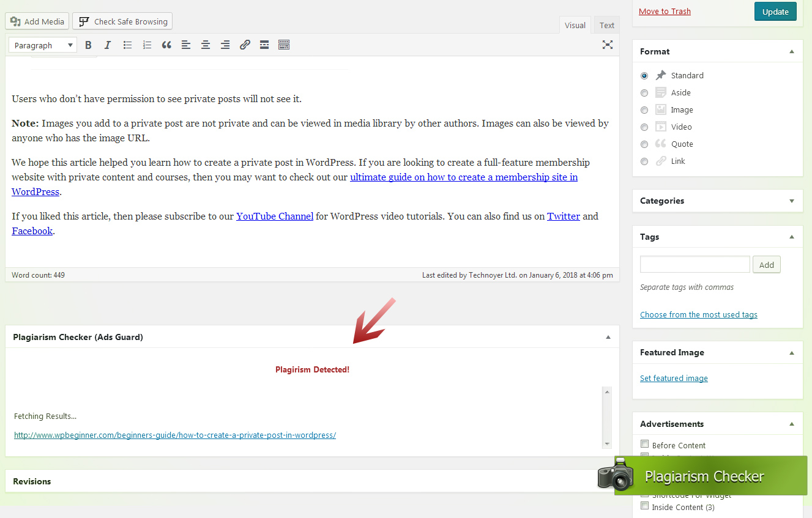The image size is (812, 518).
Task: Click the "Last edited by Technoyer Ltd." text
Action: tap(469, 275)
